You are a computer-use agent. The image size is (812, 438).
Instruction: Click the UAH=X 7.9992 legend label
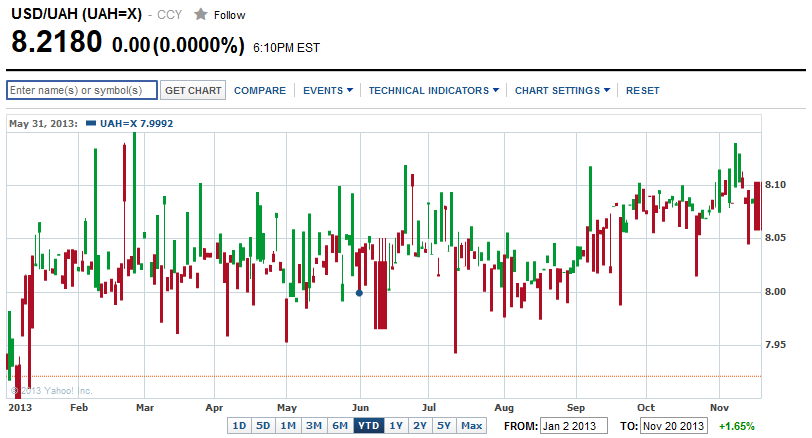137,123
